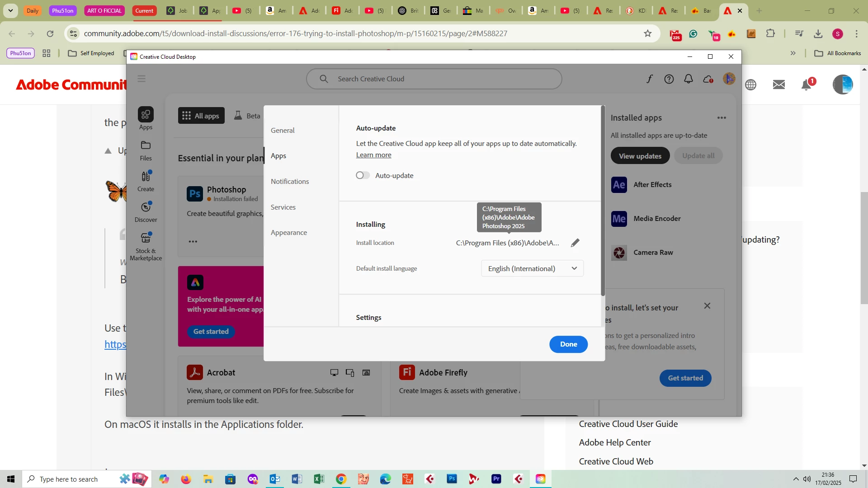This screenshot has width=868, height=488.
Task: Select Notifications in preferences sidebar
Action: (x=290, y=181)
